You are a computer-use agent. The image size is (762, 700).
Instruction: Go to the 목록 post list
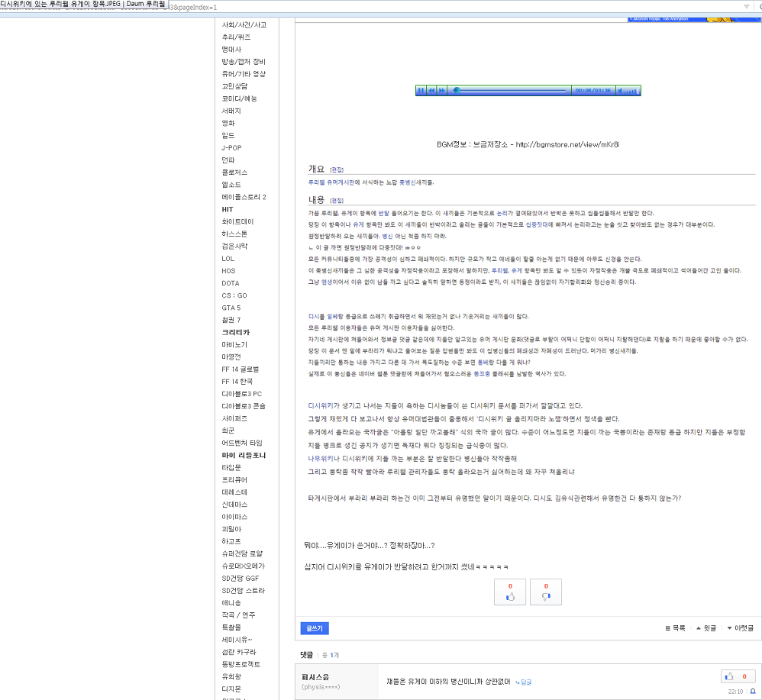(675, 628)
